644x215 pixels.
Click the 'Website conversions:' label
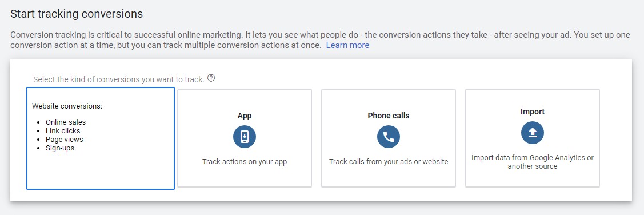pyautogui.click(x=67, y=106)
